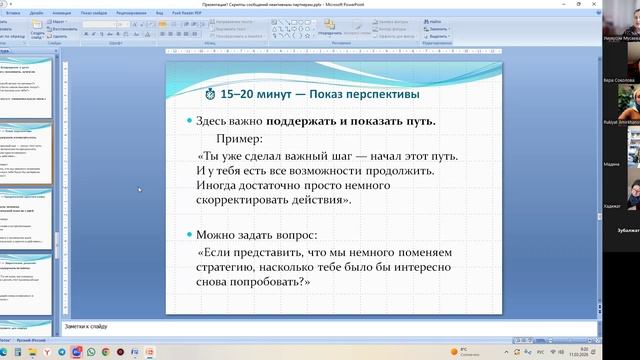Click the РУС input language indicator

[x=540, y=352]
